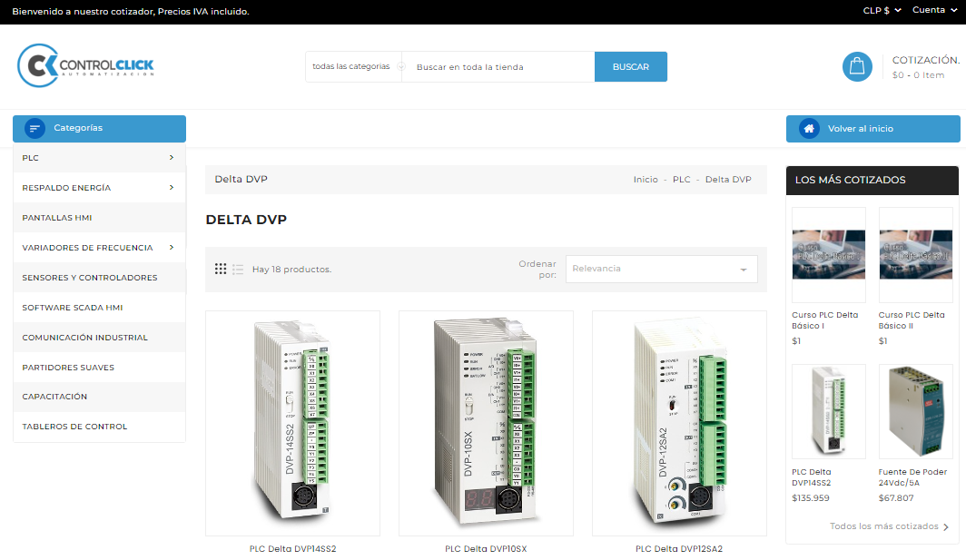Open the Relevancia sort dropdown
Viewport: 966px width, 560px height.
(661, 269)
